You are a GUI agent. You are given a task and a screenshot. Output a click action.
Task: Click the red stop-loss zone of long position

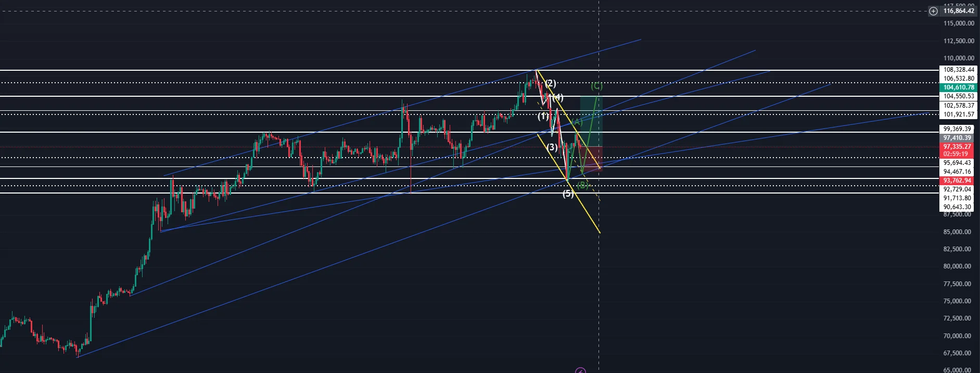591,158
